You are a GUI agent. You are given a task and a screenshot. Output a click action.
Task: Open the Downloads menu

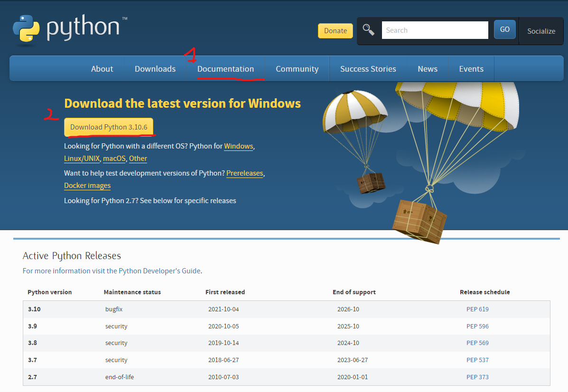pos(155,69)
